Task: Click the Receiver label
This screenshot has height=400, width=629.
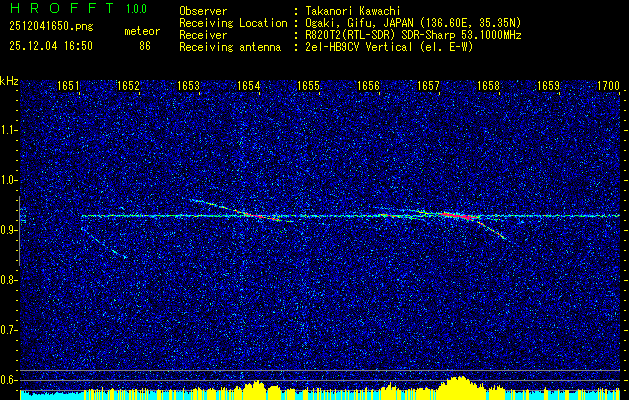Action: click(x=203, y=35)
